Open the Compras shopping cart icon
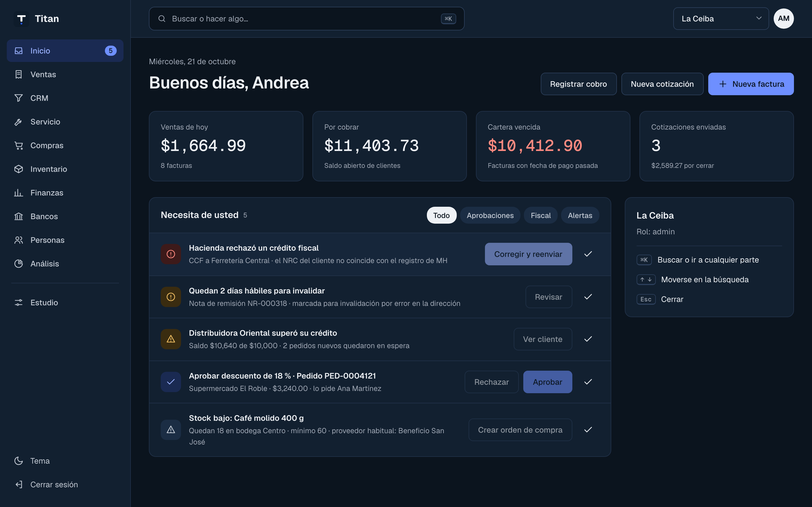Image resolution: width=812 pixels, height=507 pixels. pos(18,146)
